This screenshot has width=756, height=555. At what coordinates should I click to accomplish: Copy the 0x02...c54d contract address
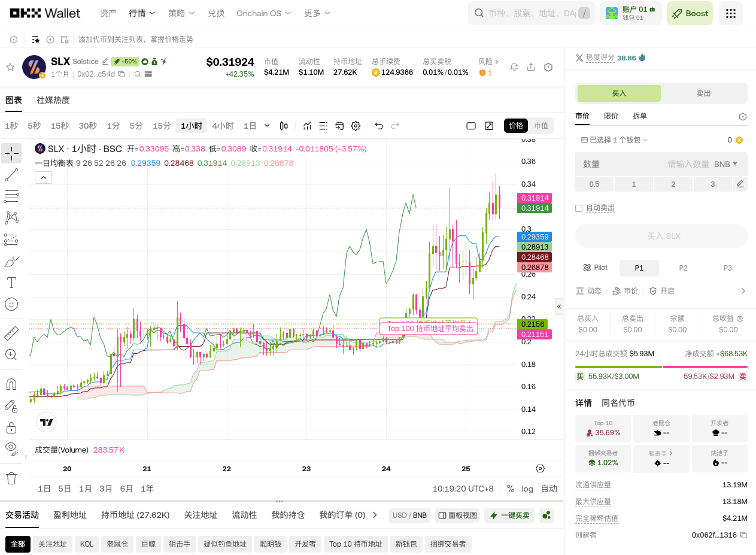(122, 74)
